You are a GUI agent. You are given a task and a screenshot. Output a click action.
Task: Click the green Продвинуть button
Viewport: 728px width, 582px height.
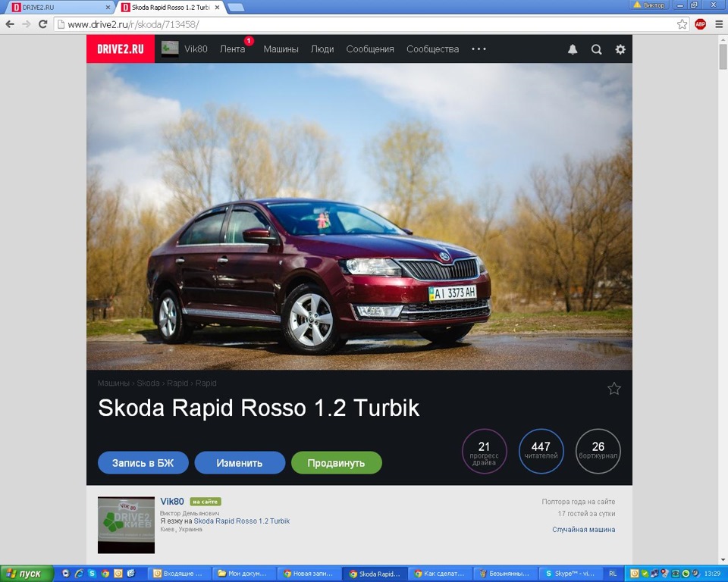click(x=336, y=463)
